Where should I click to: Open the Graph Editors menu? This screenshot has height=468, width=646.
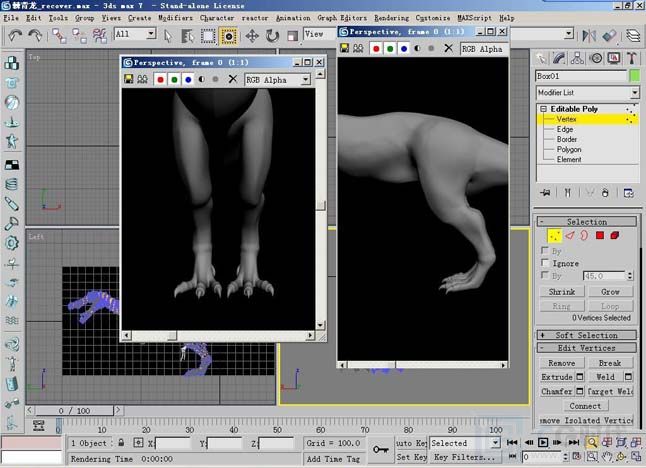pyautogui.click(x=342, y=18)
